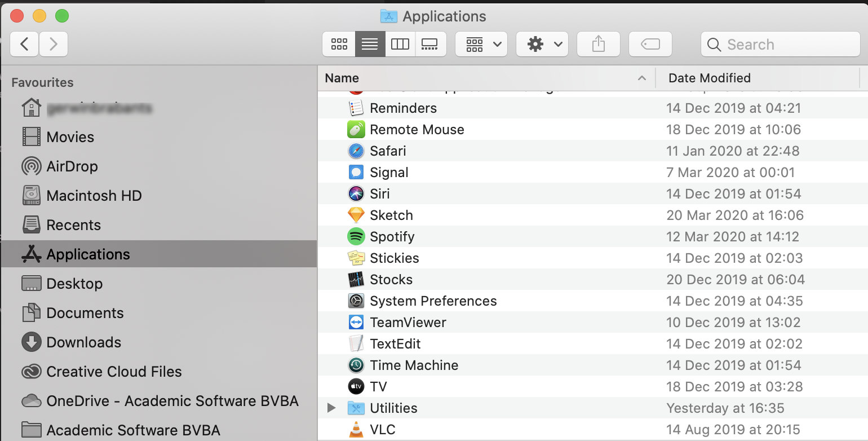Image resolution: width=868 pixels, height=441 pixels.
Task: Click the Stickies file name
Action: (x=395, y=258)
